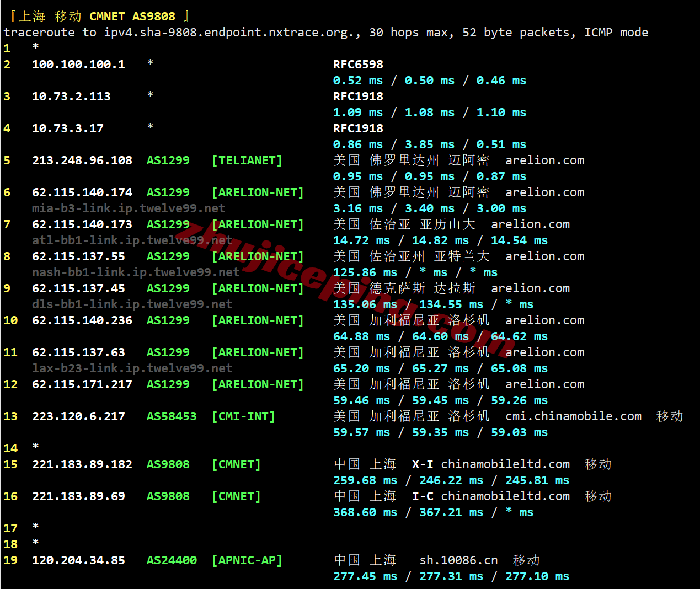Image resolution: width=700 pixels, height=589 pixels.
Task: Click hostname atl-bb1-link.ip.twelve99.net
Action: pyautogui.click(x=132, y=240)
